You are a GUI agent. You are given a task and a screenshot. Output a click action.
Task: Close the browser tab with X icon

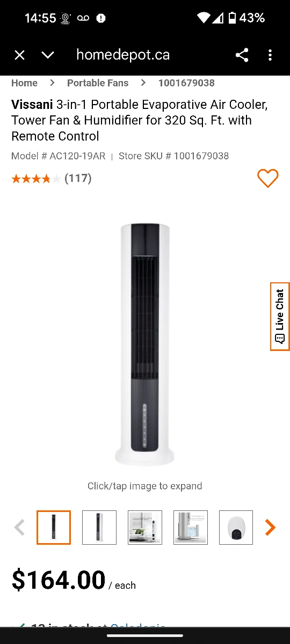[x=20, y=55]
